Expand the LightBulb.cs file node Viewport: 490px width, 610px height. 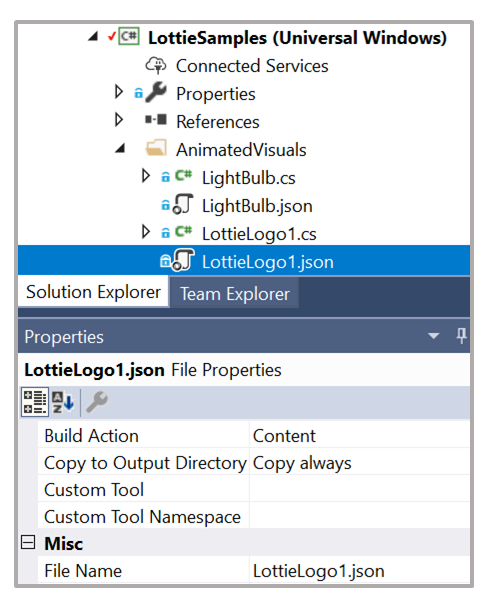coord(145,176)
